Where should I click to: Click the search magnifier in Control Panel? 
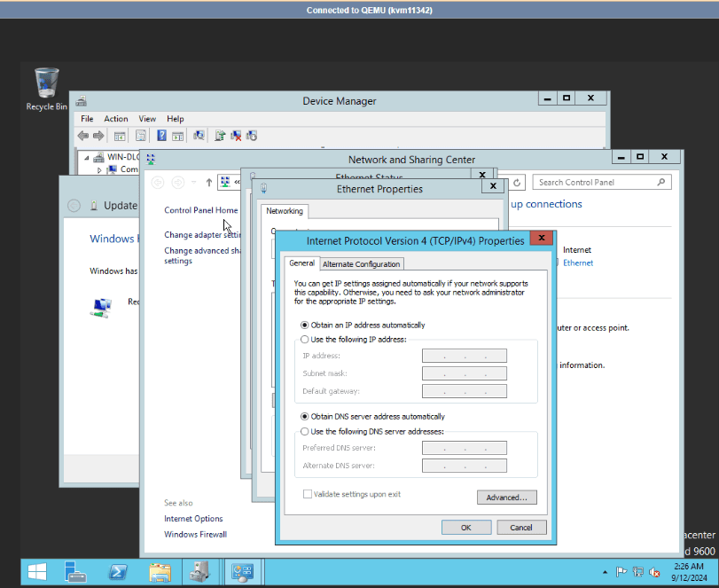660,182
